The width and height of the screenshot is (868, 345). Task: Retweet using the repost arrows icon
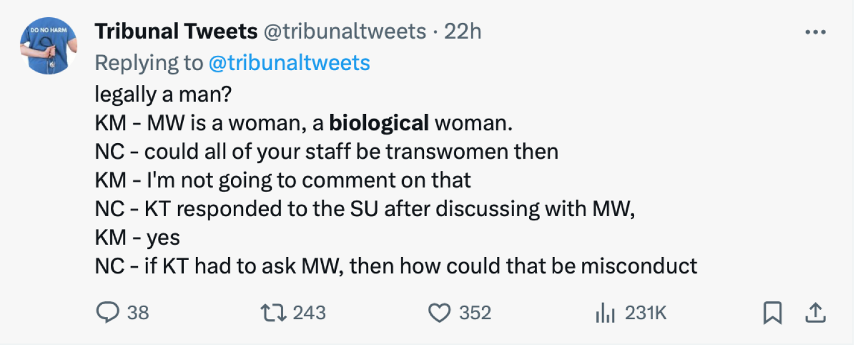pos(272,313)
